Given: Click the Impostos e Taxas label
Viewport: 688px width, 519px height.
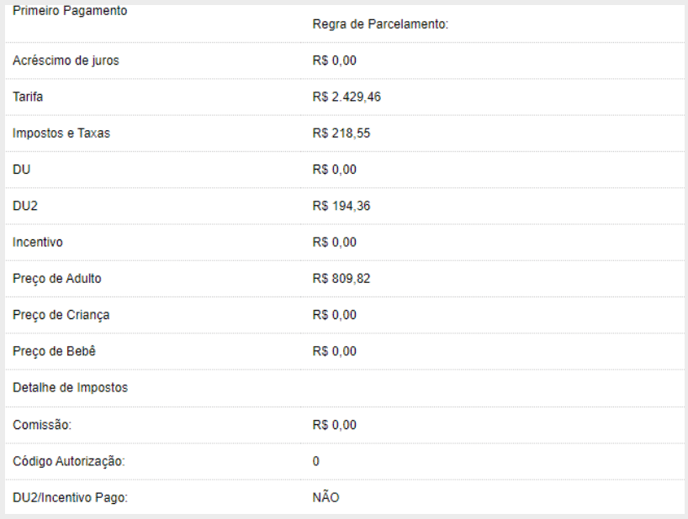Looking at the screenshot, I should pyautogui.click(x=61, y=133).
